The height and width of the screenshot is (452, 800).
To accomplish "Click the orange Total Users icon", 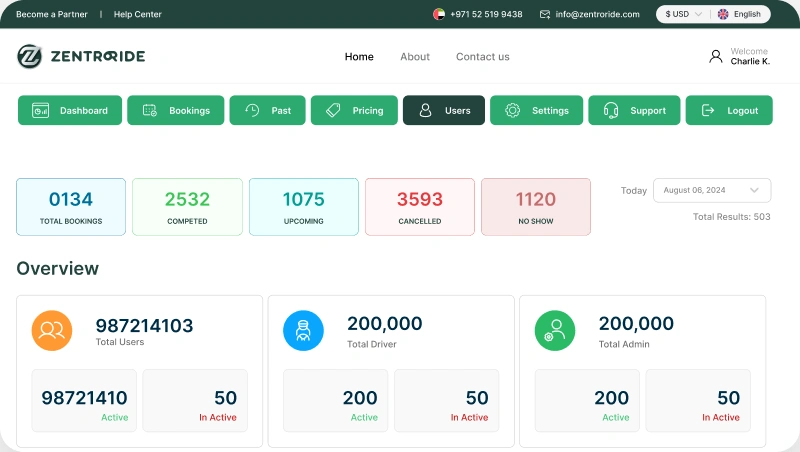I will pyautogui.click(x=52, y=331).
